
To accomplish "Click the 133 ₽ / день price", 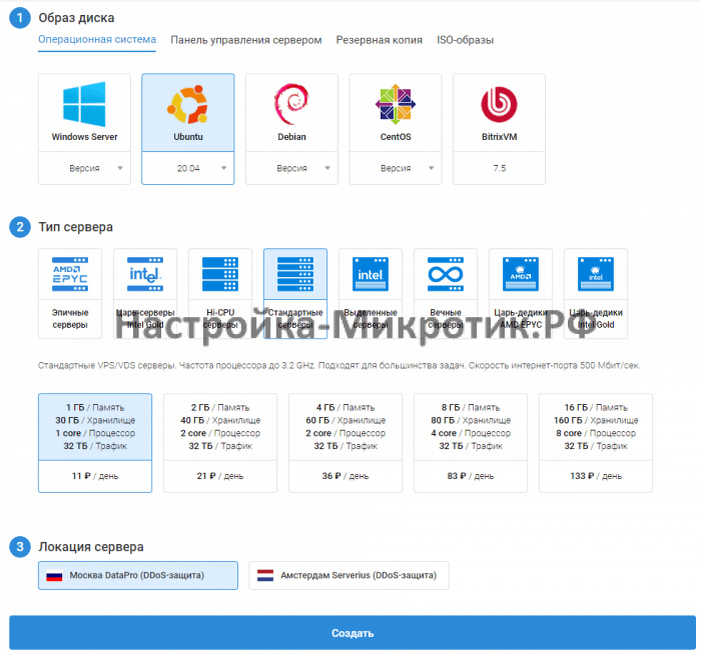I will pyautogui.click(x=595, y=476).
